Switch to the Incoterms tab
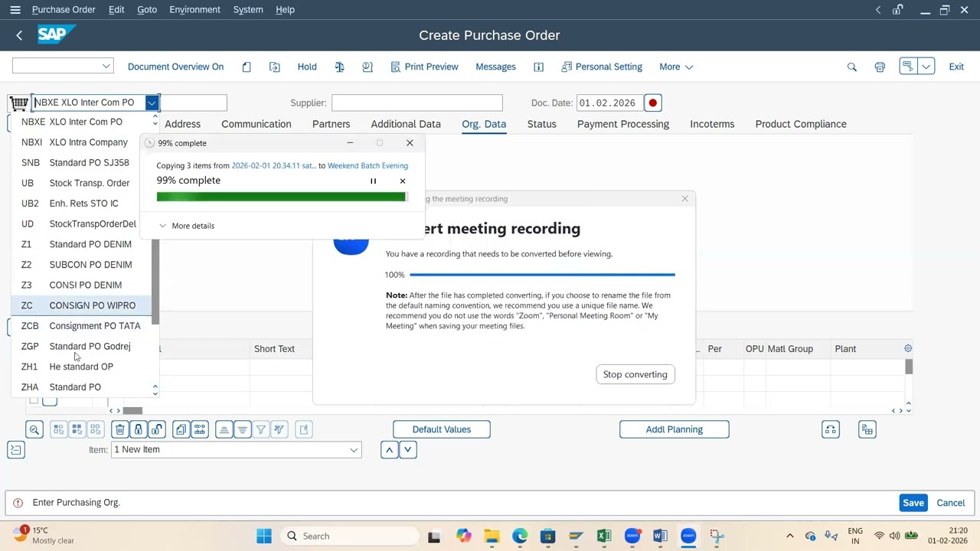This screenshot has height=551, width=980. 712,124
